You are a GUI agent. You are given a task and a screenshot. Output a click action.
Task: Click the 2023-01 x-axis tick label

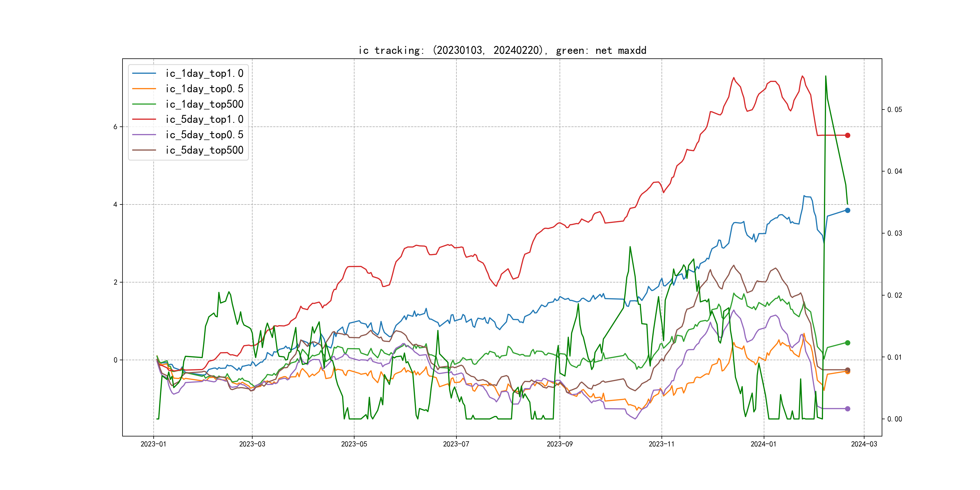pyautogui.click(x=153, y=444)
